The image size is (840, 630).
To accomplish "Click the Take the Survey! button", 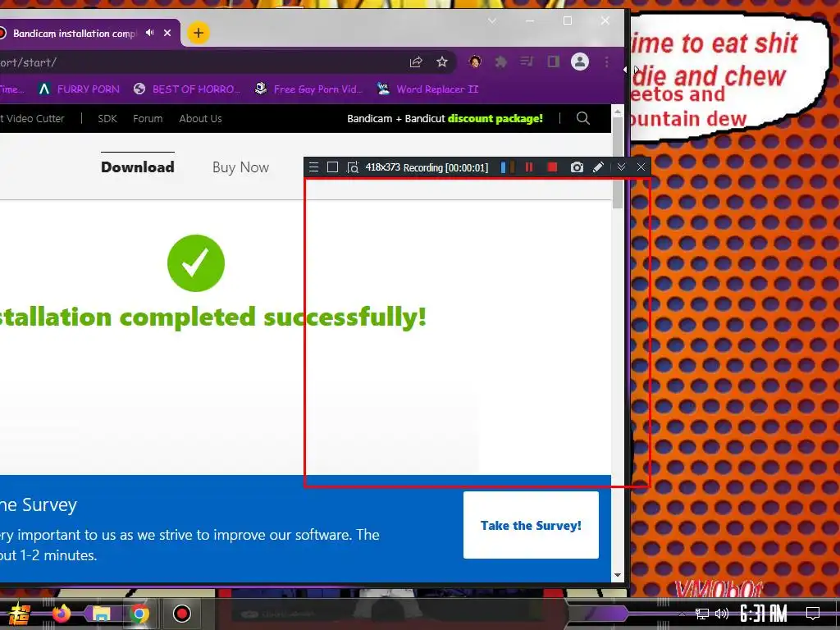I will click(x=531, y=525).
